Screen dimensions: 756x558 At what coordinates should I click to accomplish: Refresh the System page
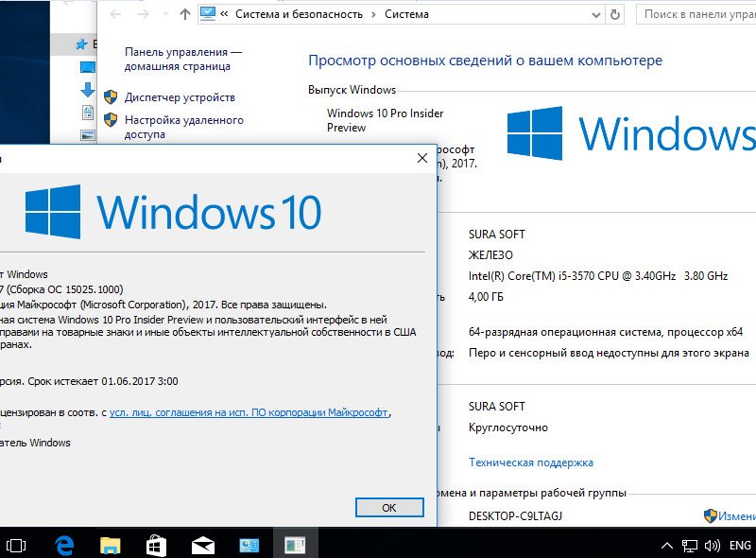(x=615, y=14)
